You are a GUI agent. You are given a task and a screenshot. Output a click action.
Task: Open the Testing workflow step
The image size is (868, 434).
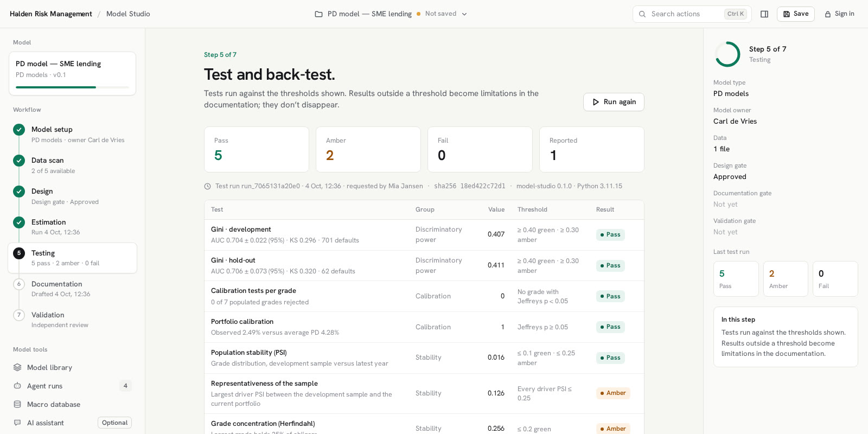click(x=72, y=258)
